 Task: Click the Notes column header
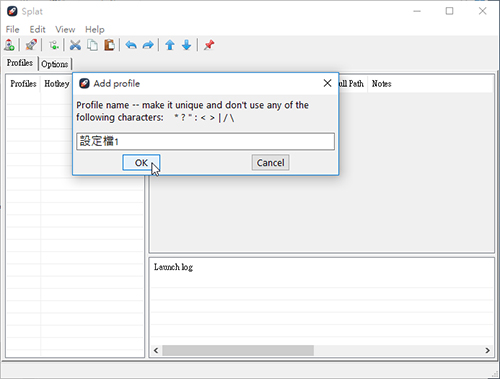381,84
